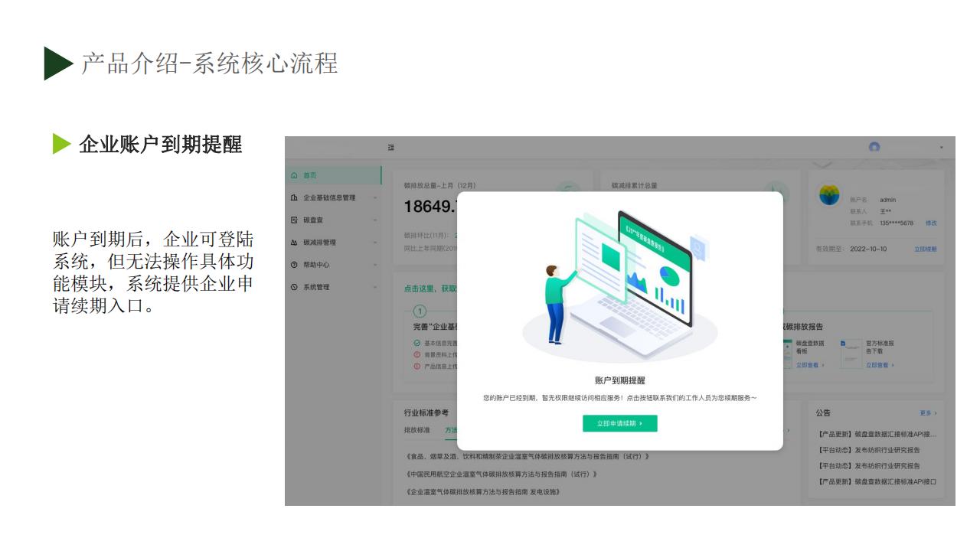Image resolution: width=980 pixels, height=551 pixels.
Task: Click the 账户到期提醒 dialog title text
Action: pos(620,380)
